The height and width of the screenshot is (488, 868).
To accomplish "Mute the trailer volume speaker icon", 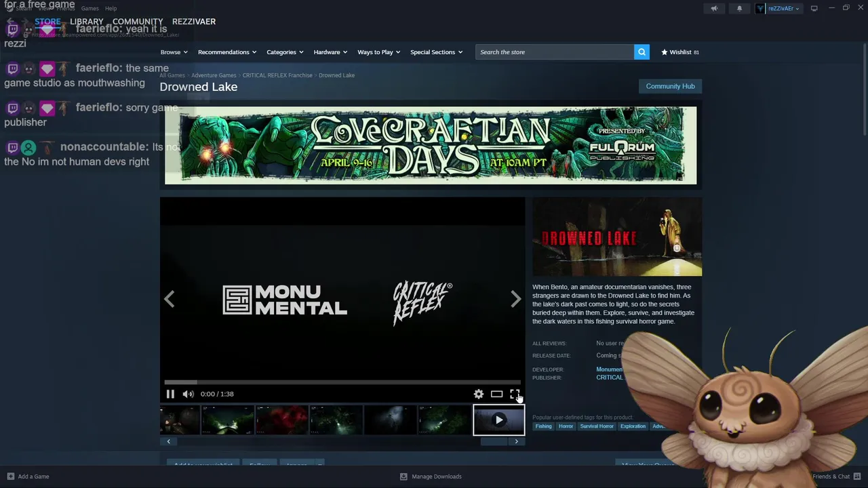I will coord(188,394).
